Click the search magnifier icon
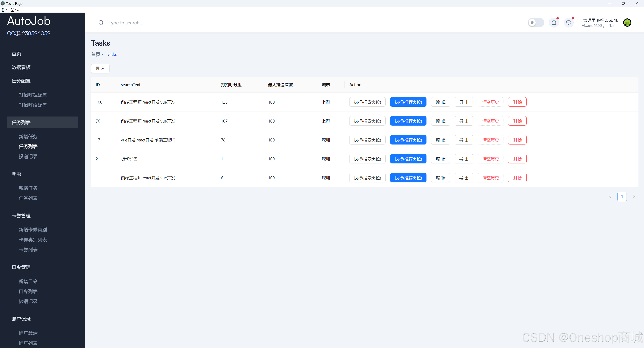 (101, 23)
